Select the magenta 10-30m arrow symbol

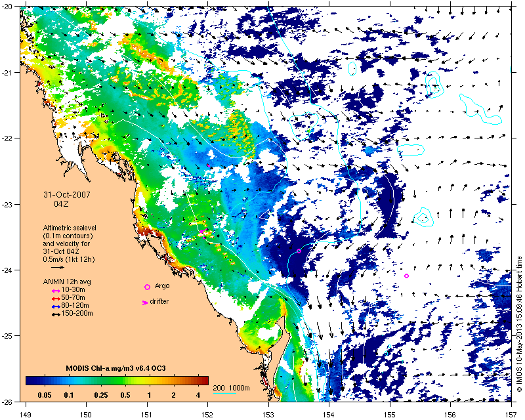coord(56,291)
